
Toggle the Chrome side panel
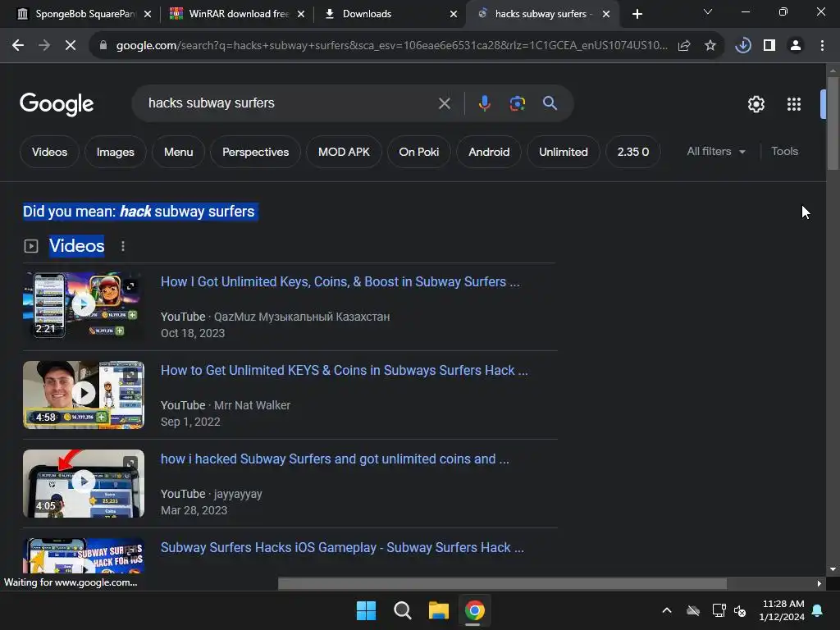pyautogui.click(x=769, y=46)
